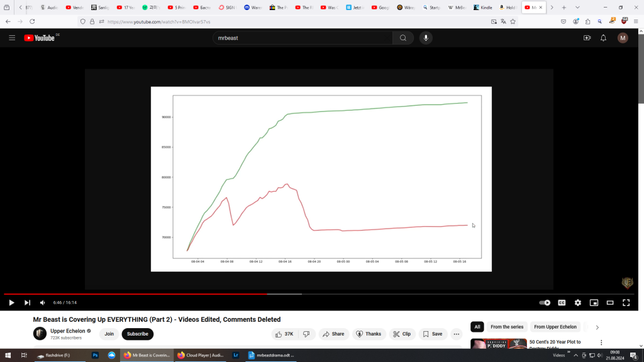Enter fullscreen mode for the video

point(626,303)
